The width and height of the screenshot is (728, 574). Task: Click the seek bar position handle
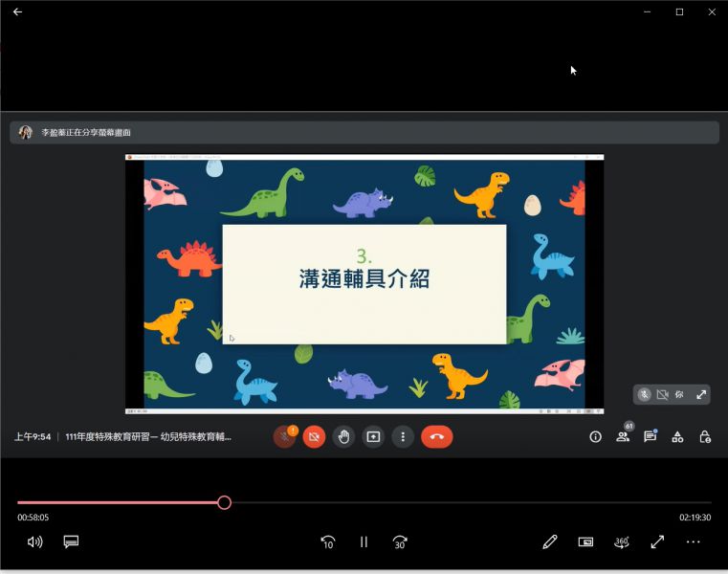(224, 502)
